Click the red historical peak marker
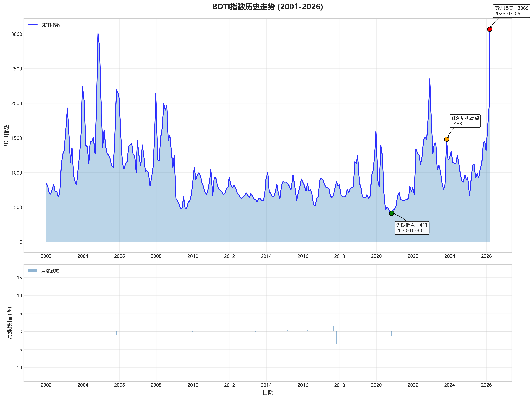532x399 pixels. tap(489, 29)
